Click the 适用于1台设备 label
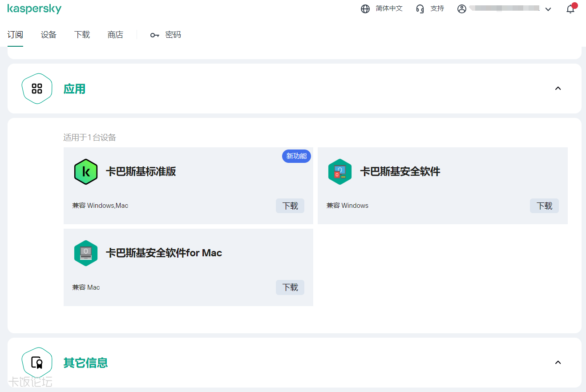The image size is (586, 392). (x=89, y=137)
